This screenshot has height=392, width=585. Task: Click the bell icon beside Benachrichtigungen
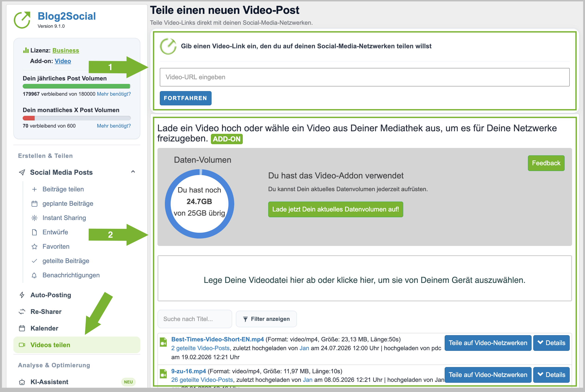[34, 275]
